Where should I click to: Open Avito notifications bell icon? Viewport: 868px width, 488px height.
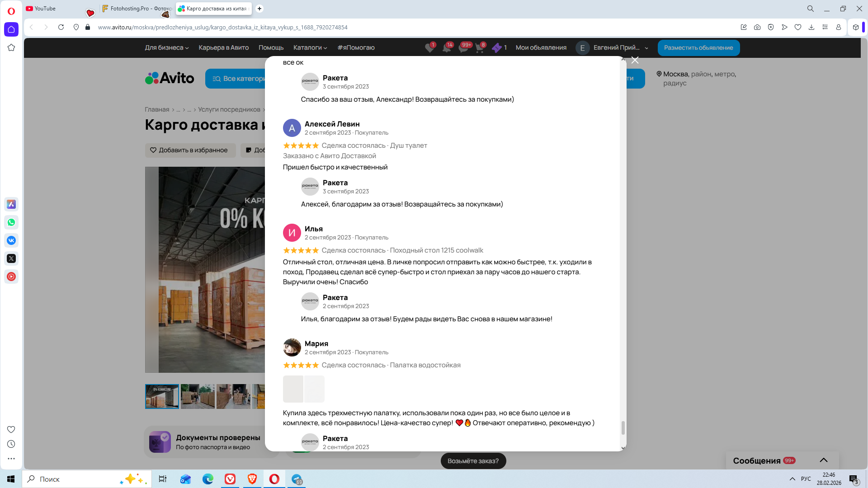[446, 48]
